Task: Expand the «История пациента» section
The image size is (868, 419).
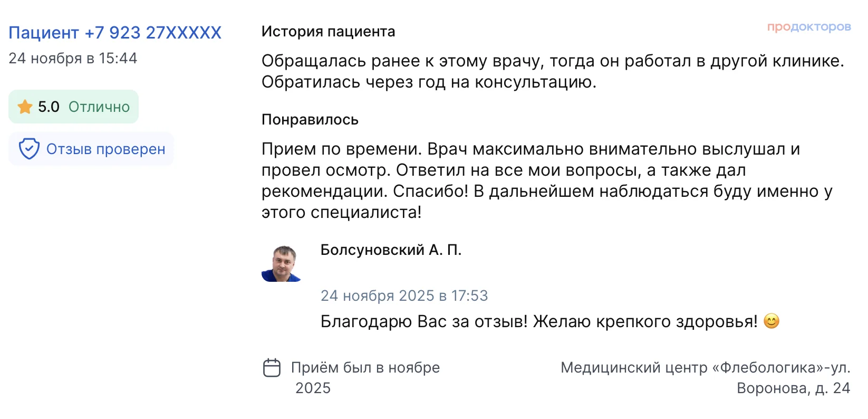Action: pyautogui.click(x=328, y=31)
